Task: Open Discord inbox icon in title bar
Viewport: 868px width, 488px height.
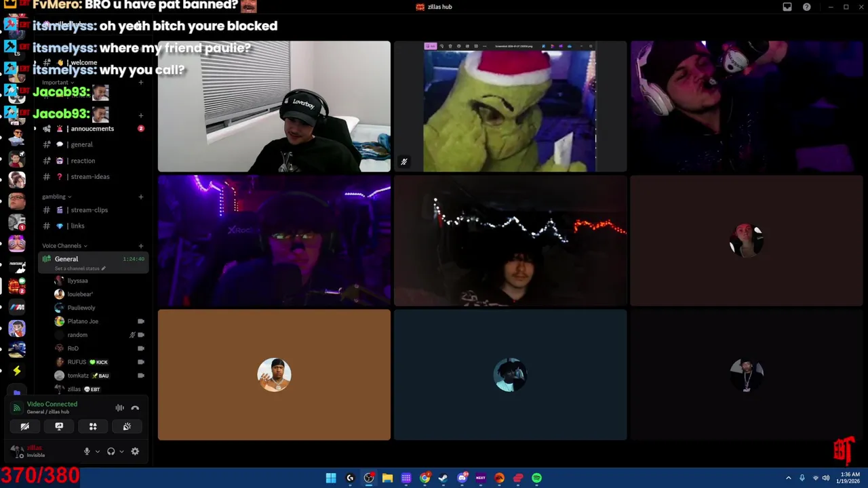Action: point(787,7)
